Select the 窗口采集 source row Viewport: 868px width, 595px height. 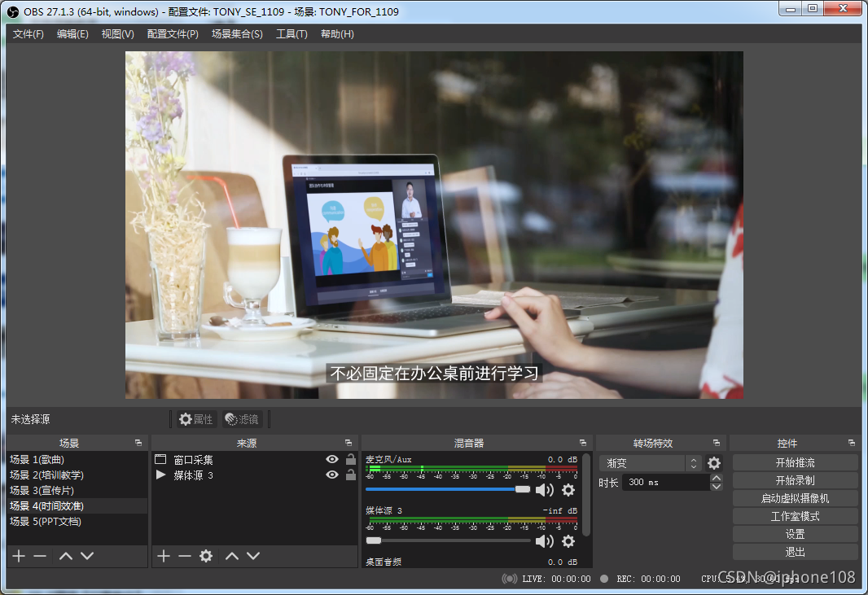[255, 459]
